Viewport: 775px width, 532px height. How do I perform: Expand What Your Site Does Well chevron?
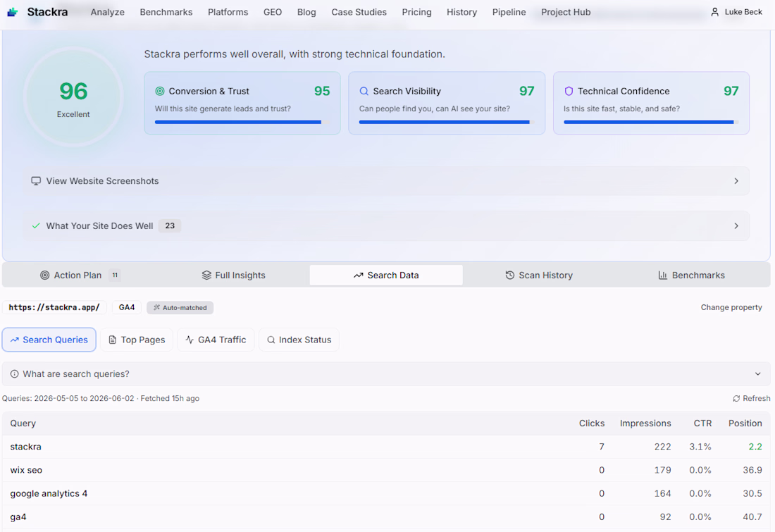point(736,226)
